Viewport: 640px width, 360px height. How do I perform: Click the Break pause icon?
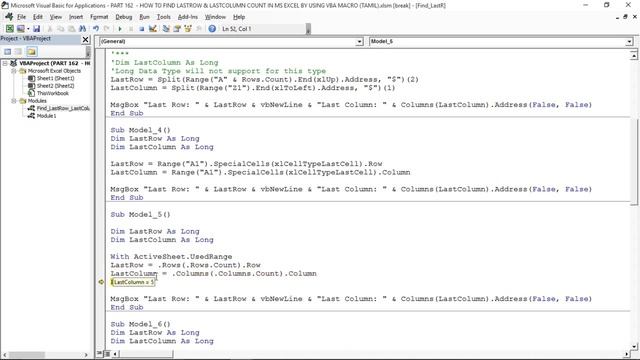coord(131,29)
